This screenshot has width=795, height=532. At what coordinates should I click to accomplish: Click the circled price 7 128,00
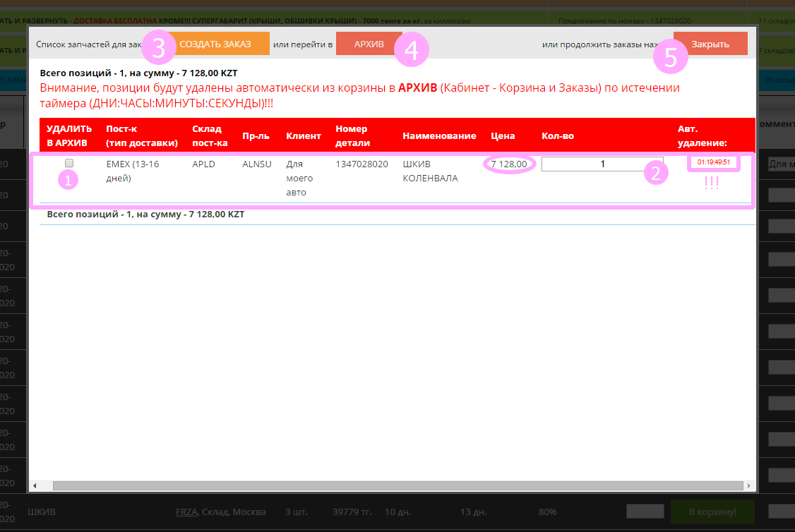pyautogui.click(x=508, y=164)
